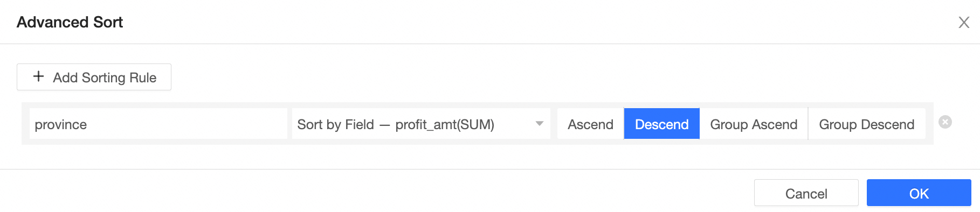Image resolution: width=980 pixels, height=212 pixels.
Task: Choose the Group Descend option
Action: (x=867, y=124)
